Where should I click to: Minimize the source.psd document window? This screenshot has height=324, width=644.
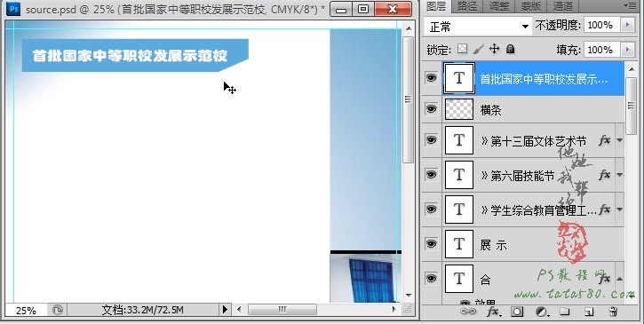(341, 9)
